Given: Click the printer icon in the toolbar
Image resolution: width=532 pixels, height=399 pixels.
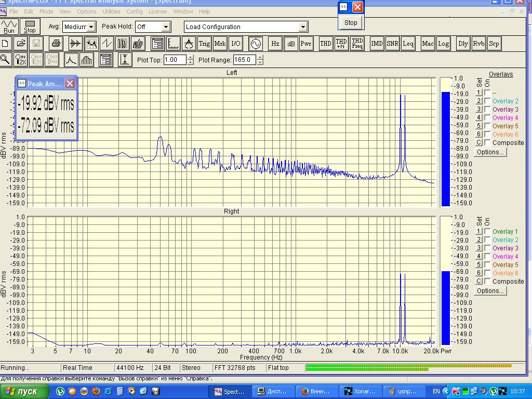Looking at the screenshot, I should [57, 44].
